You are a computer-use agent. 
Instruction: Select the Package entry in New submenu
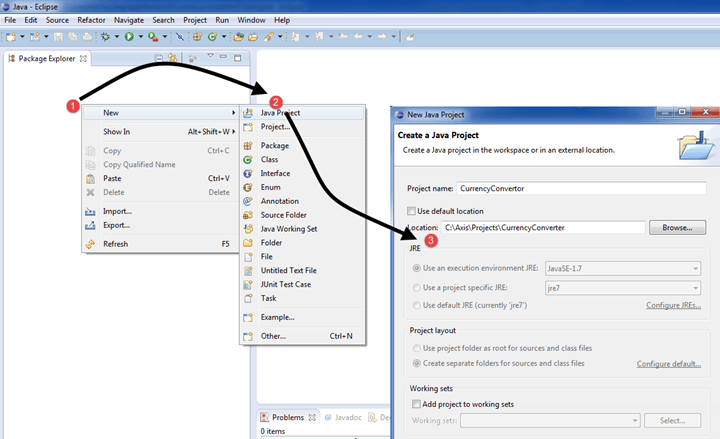coord(274,146)
